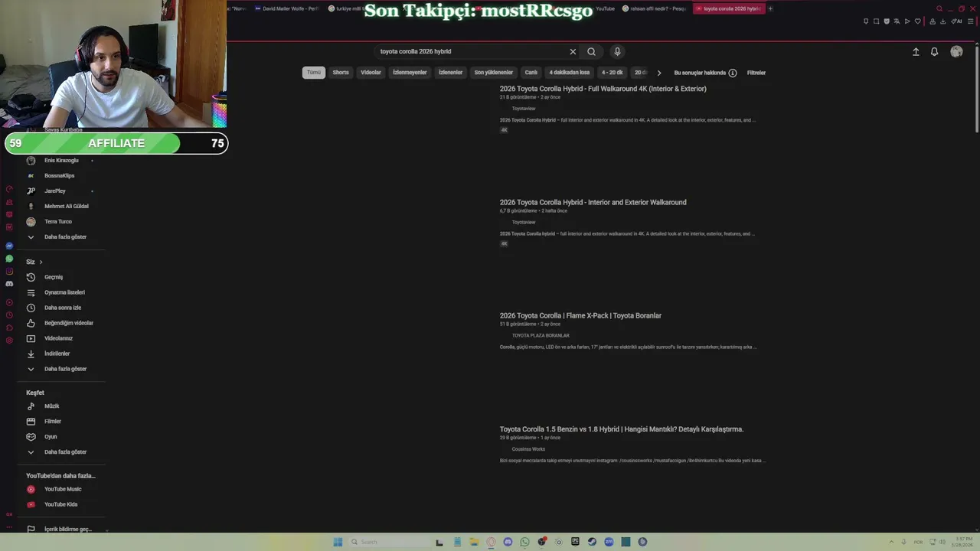Show more filter chips with right arrow
This screenshot has height=551, width=980.
[659, 73]
